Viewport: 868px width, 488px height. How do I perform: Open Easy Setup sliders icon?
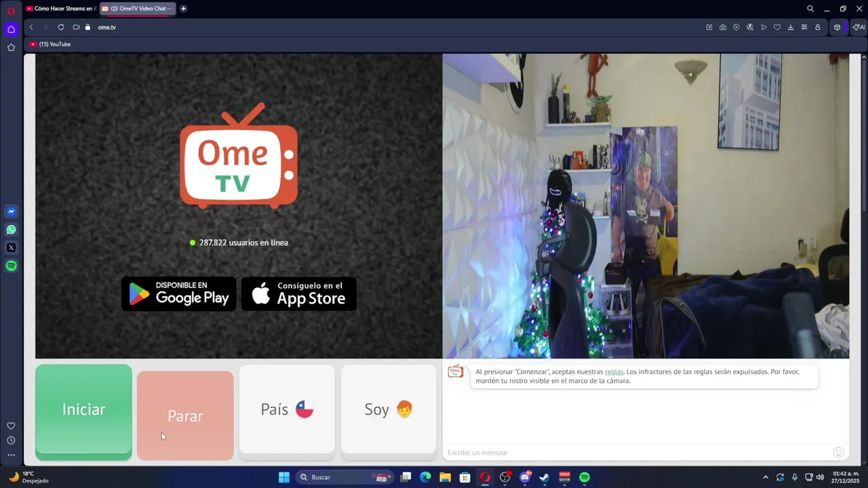tap(804, 27)
